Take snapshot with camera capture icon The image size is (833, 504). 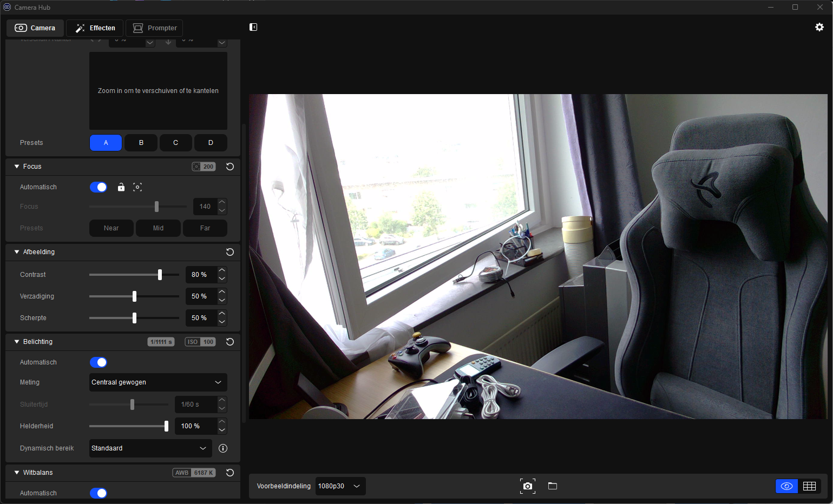tap(528, 486)
